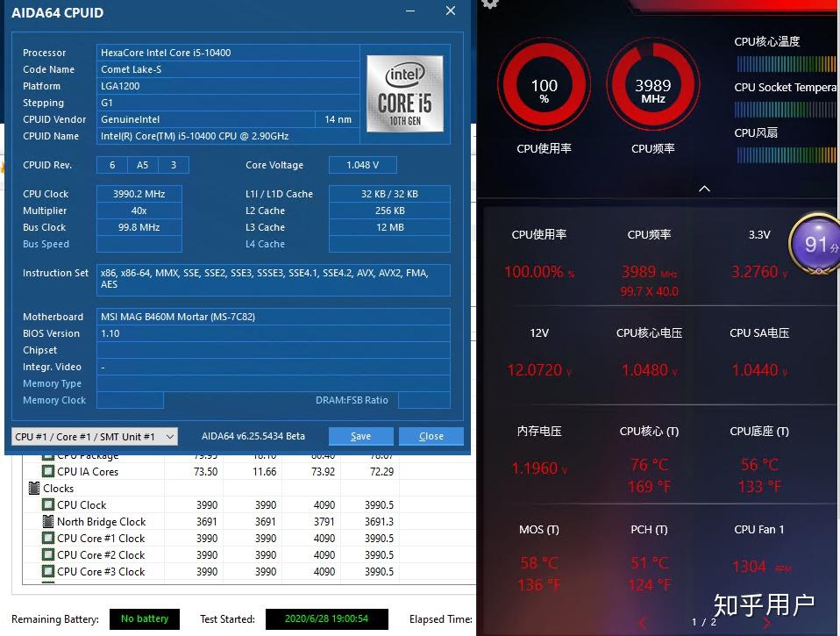The height and width of the screenshot is (636, 840).
Task: Toggle the checkbox beside CPU Core #1 Clock
Action: 46,538
